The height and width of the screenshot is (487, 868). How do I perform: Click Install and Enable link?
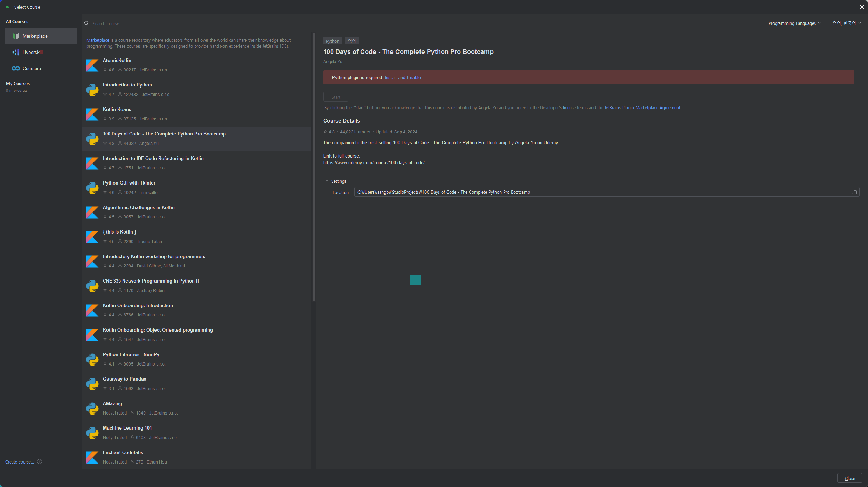click(x=402, y=78)
